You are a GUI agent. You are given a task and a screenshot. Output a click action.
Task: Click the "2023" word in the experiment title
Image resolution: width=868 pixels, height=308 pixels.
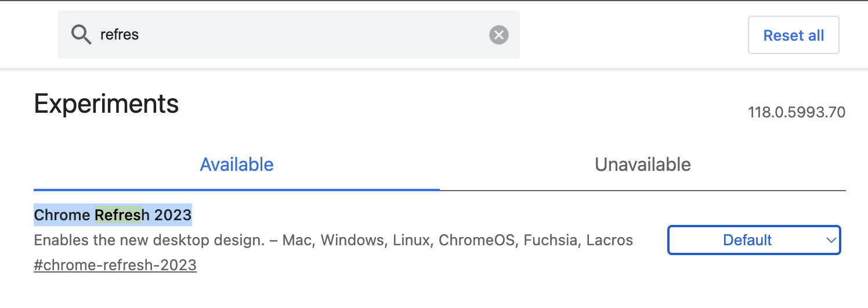172,215
